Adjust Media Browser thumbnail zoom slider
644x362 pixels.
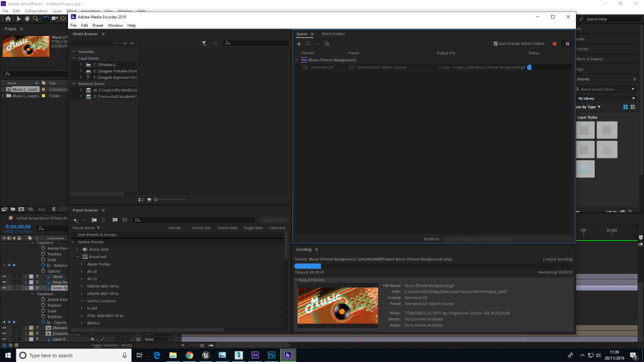[x=170, y=200]
